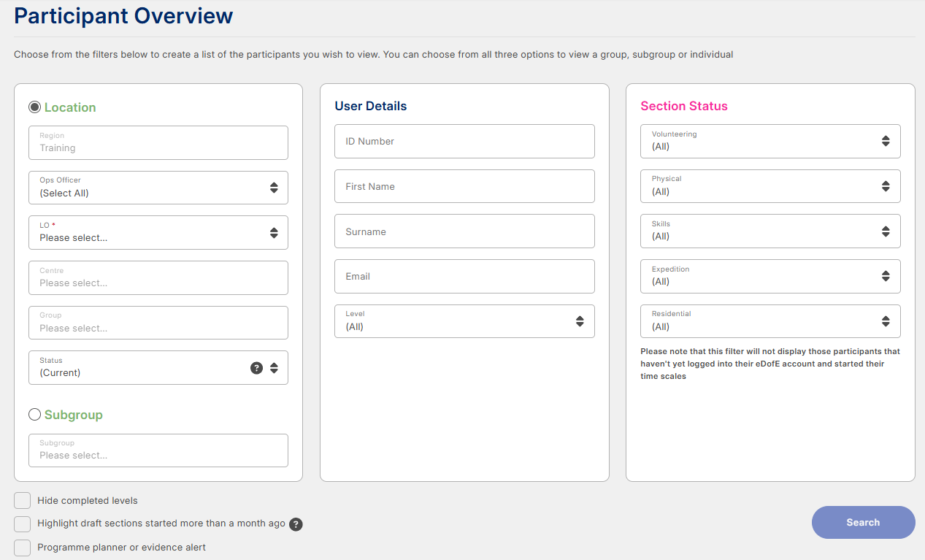Click the User Details heading
The width and height of the screenshot is (925, 560).
coord(371,106)
